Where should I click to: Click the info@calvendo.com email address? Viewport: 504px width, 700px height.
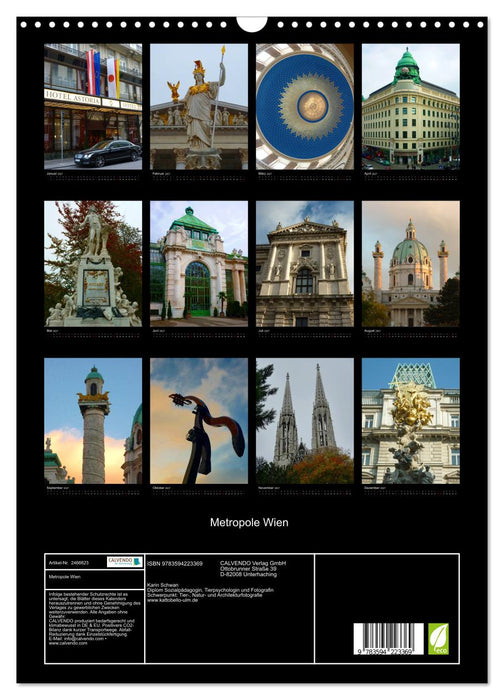(x=83, y=639)
